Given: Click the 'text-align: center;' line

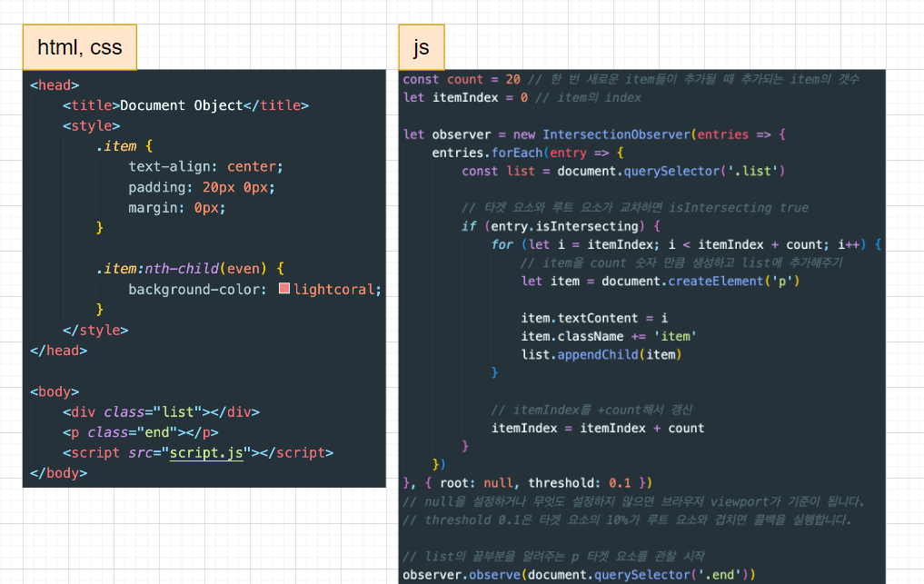Looking at the screenshot, I should coord(205,167).
